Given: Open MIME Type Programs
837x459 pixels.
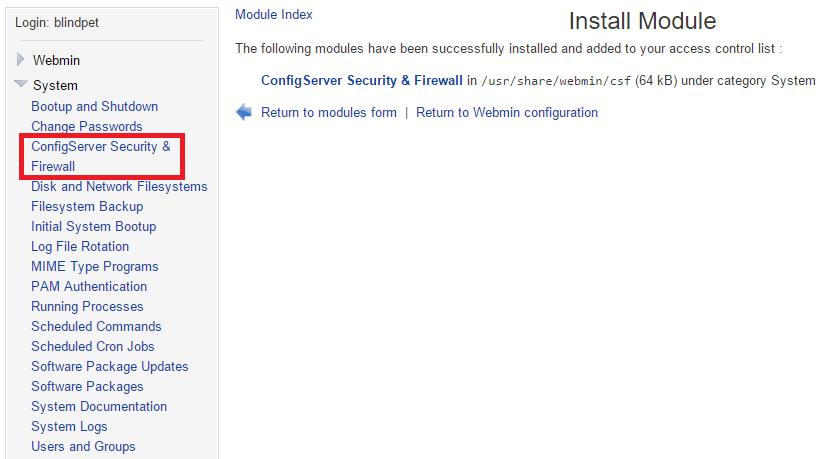Looking at the screenshot, I should 94,266.
